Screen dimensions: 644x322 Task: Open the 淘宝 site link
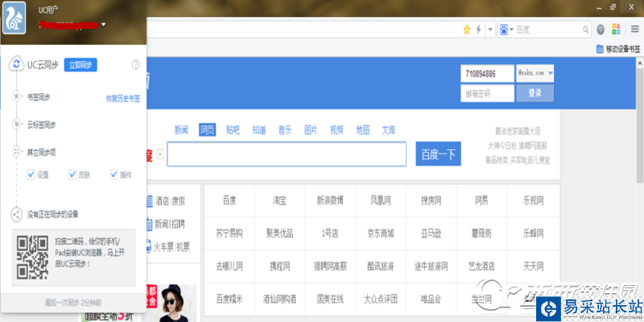point(279,200)
